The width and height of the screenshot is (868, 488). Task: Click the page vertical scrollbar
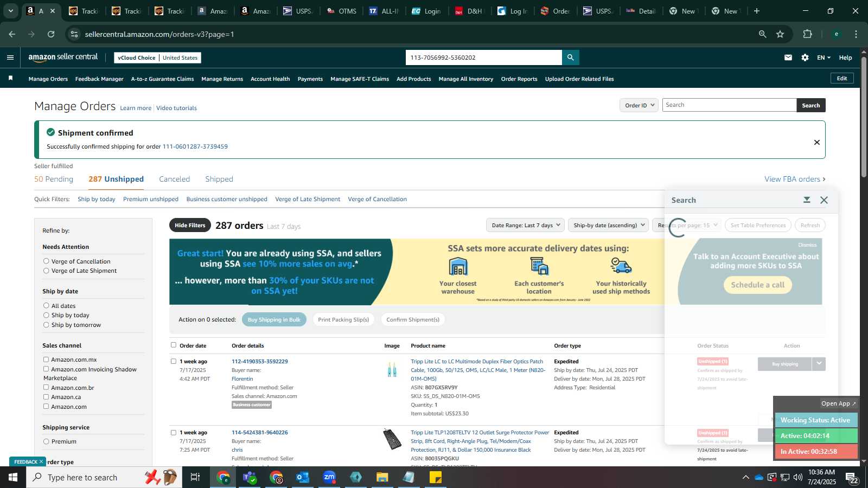(x=864, y=116)
